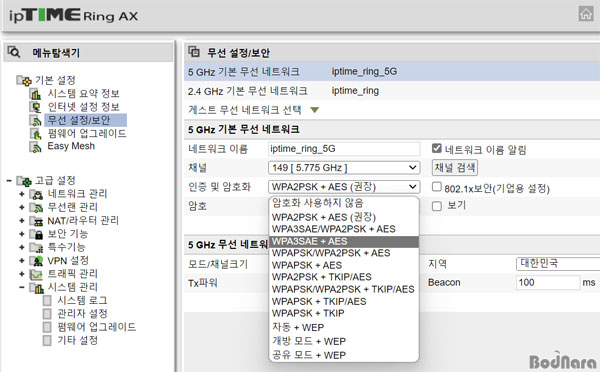Screen dimensions: 600x372
Task: Click the 인터넷 설정 정보 icon
Action: coord(36,107)
